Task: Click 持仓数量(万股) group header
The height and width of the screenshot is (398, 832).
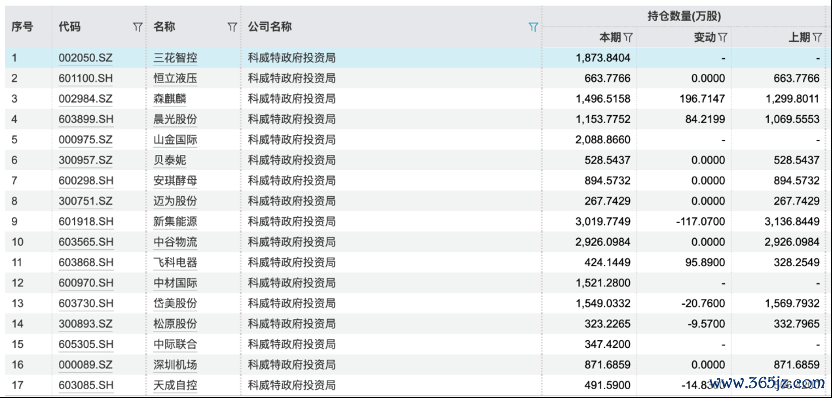Action: pos(684,16)
